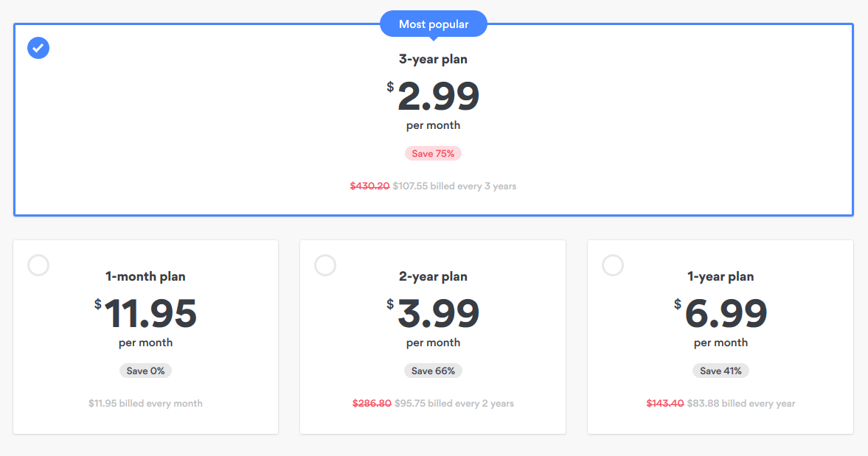This screenshot has width=868, height=456.
Task: Click the Save 75% label
Action: click(433, 154)
